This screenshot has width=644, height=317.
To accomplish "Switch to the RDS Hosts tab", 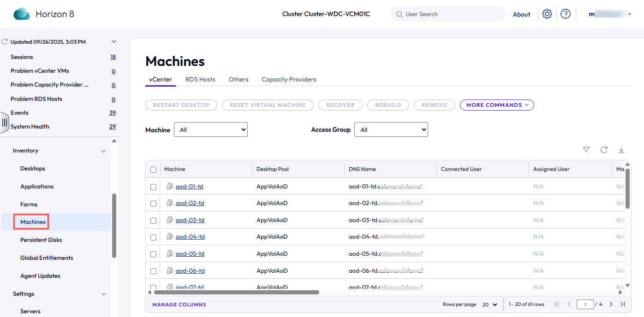I will click(x=200, y=79).
